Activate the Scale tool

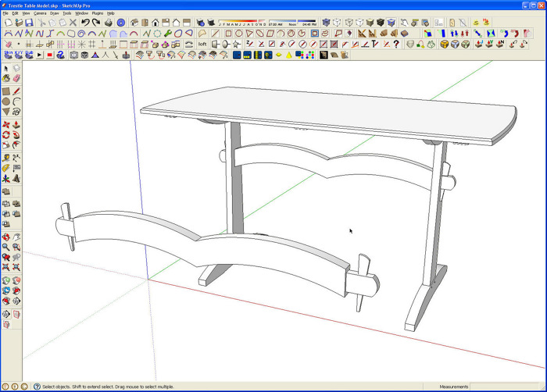6,144
